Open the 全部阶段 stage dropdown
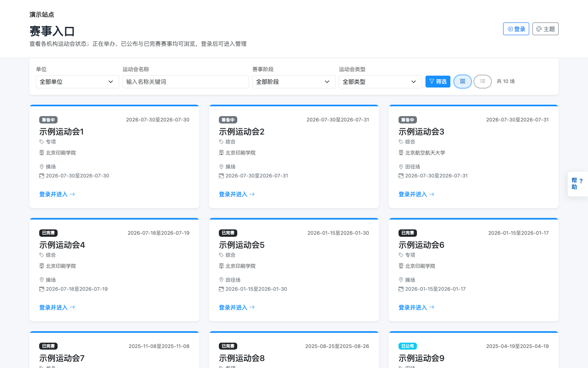The width and height of the screenshot is (588, 368). 294,82
